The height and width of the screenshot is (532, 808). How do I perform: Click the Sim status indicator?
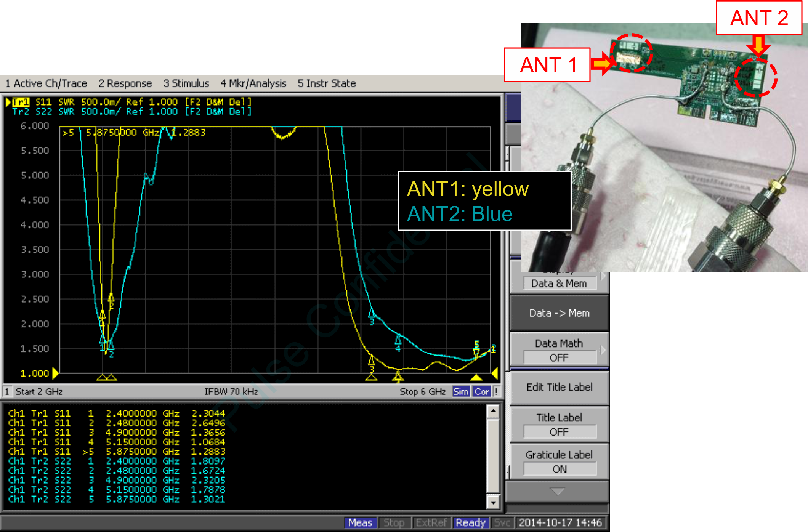(x=460, y=391)
